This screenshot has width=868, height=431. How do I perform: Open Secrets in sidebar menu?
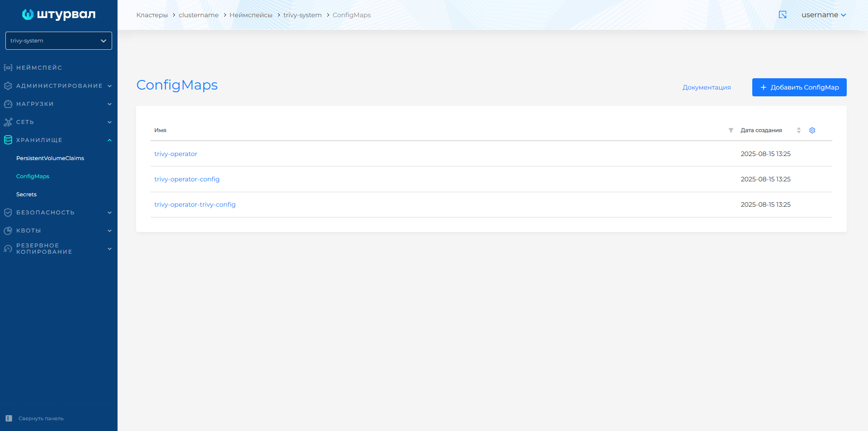click(x=26, y=194)
